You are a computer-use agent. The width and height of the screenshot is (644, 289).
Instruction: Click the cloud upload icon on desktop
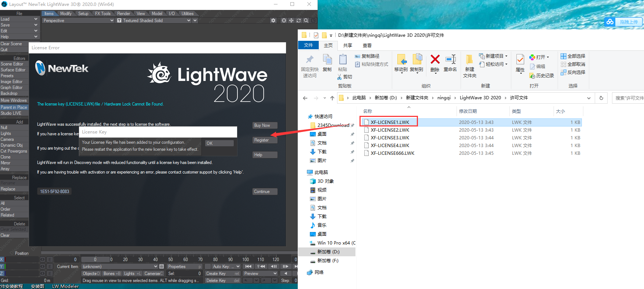(610, 22)
